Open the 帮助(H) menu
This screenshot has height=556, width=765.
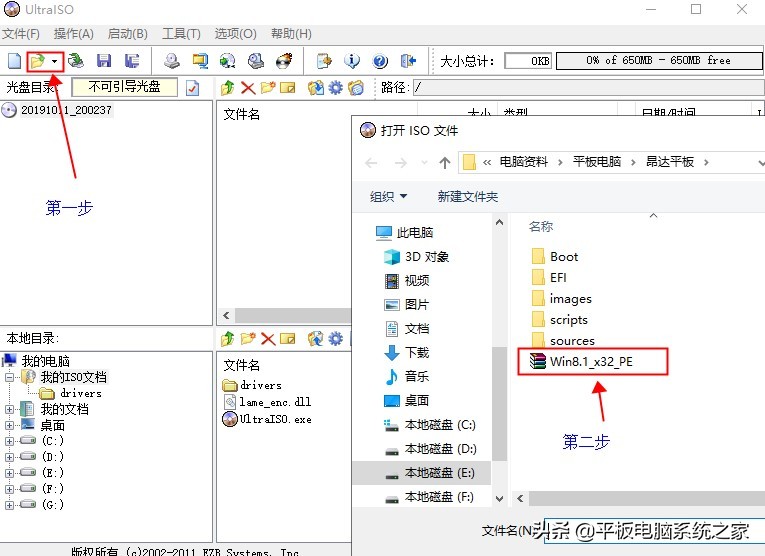click(291, 34)
